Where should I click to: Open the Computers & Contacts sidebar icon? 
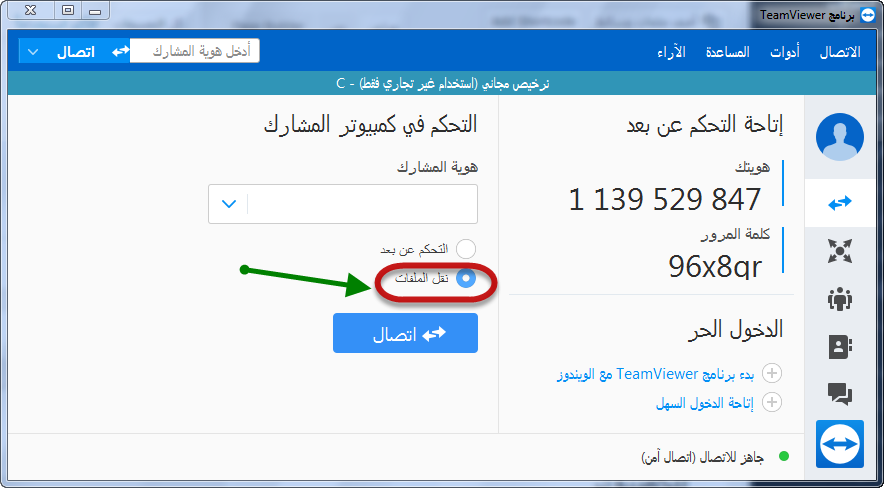coord(839,346)
